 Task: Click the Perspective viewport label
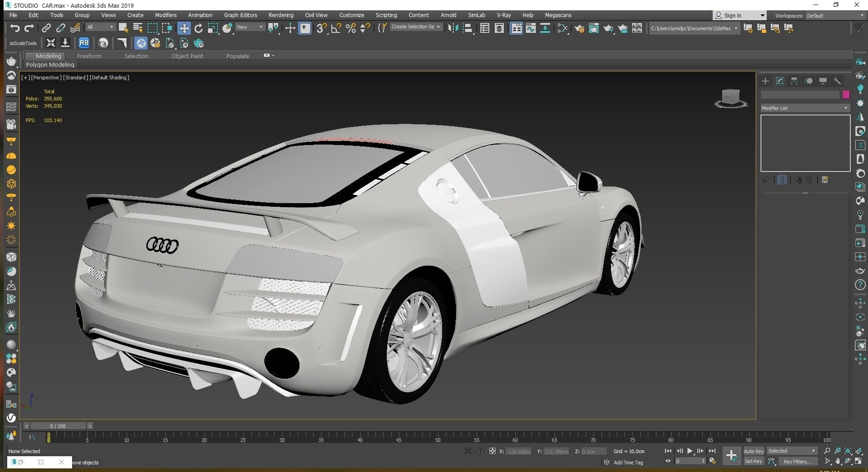pyautogui.click(x=46, y=77)
